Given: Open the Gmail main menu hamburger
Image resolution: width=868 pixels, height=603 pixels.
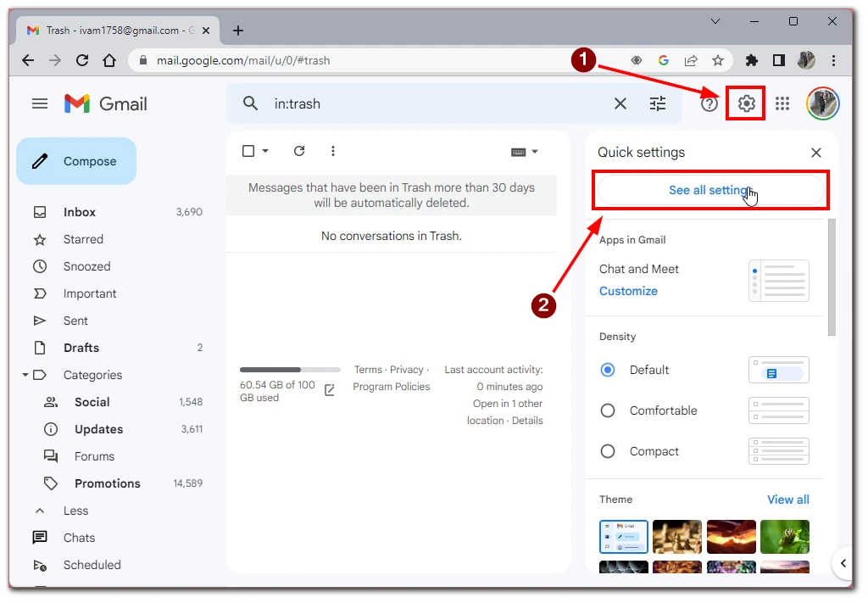Looking at the screenshot, I should click(40, 103).
